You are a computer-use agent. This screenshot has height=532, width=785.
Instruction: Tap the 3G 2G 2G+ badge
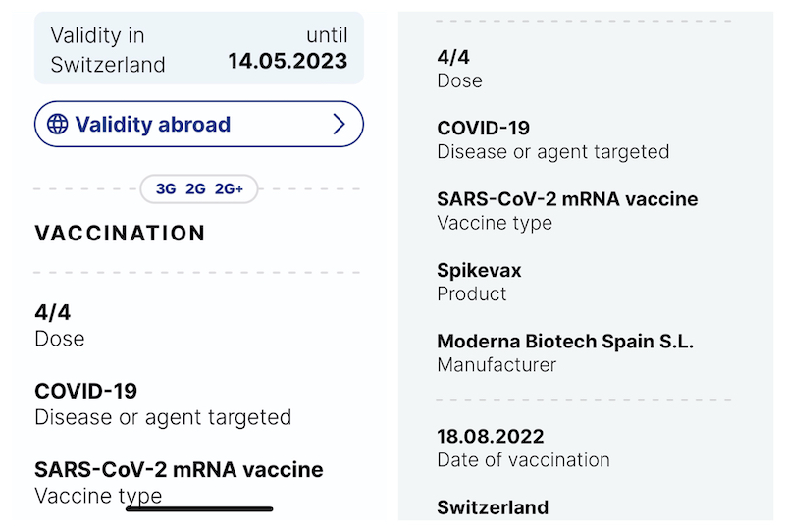coord(199,188)
